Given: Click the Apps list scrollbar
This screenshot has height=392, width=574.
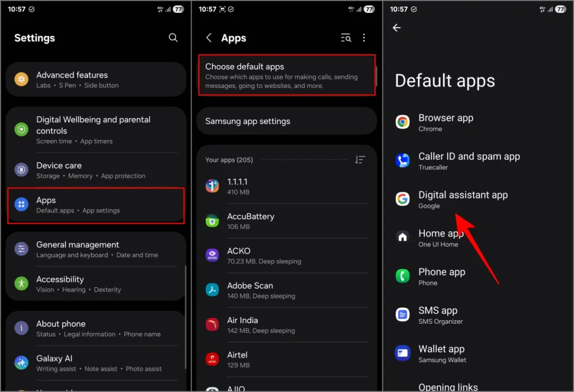Looking at the screenshot, I should (376, 76).
